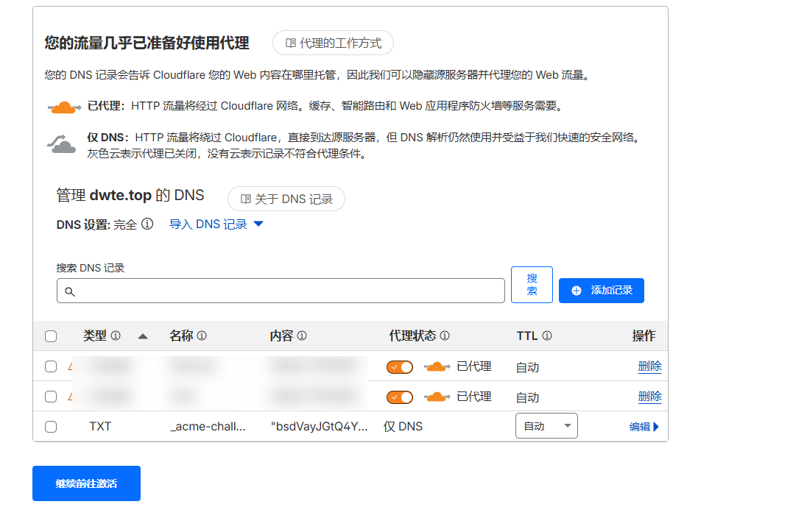The width and height of the screenshot is (793, 532).
Task: Open 代理的工作方式 help button
Action: [x=333, y=43]
